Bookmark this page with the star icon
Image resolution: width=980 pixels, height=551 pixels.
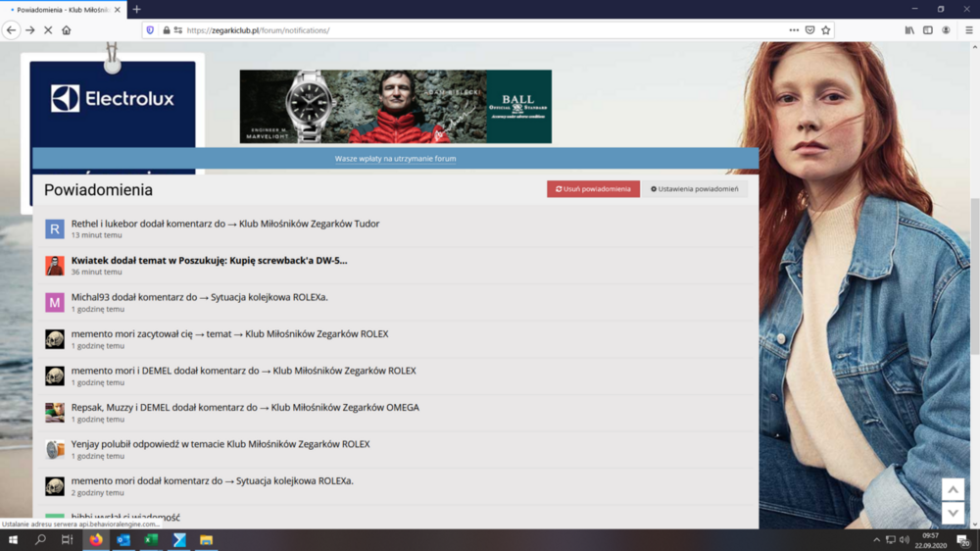pos(826,30)
